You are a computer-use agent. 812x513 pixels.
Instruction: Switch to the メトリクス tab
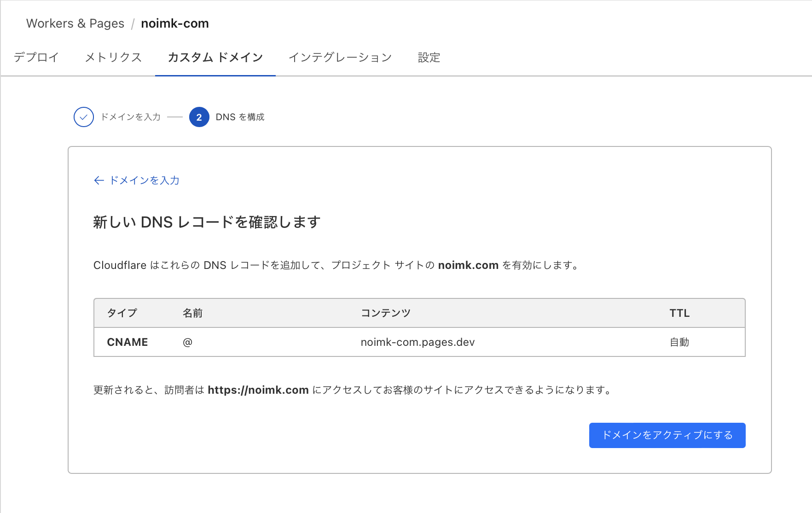(113, 57)
